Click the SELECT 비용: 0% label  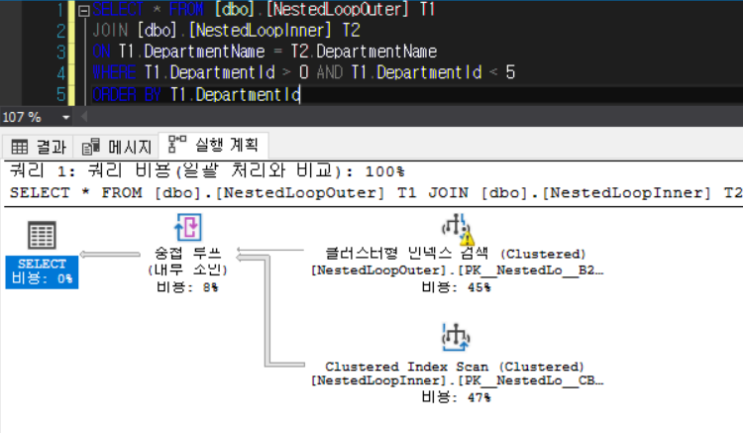click(x=42, y=272)
